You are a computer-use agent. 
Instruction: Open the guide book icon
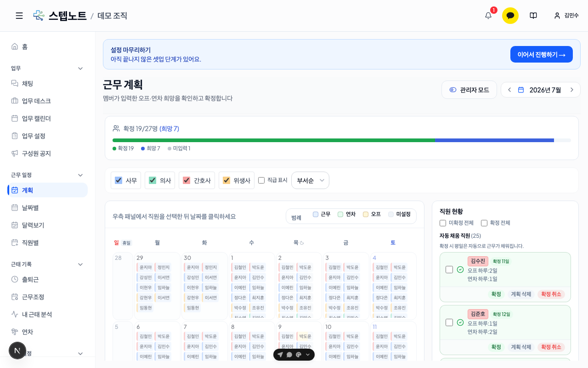[x=533, y=16]
